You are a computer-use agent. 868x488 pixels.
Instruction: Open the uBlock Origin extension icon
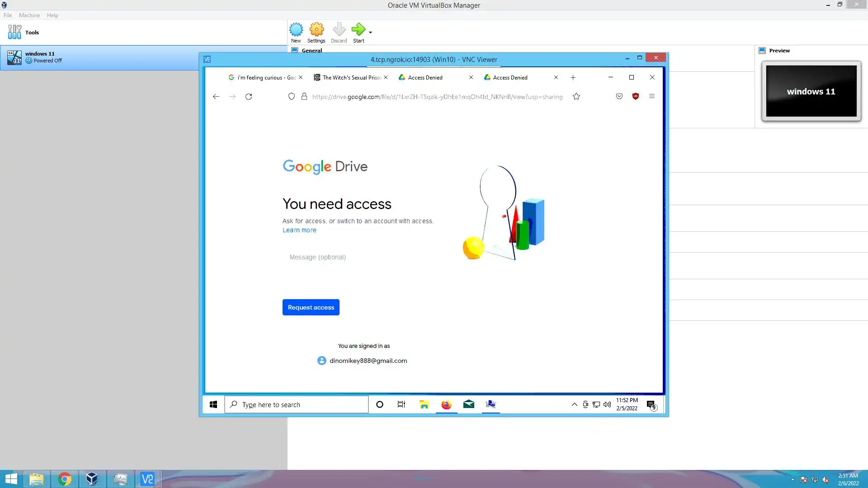click(635, 96)
